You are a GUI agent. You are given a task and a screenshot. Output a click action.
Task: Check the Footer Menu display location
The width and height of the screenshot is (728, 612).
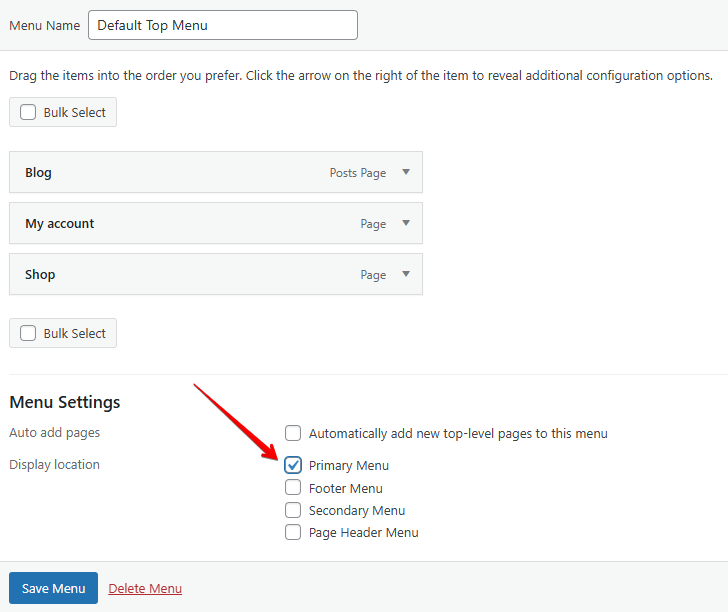[293, 488]
